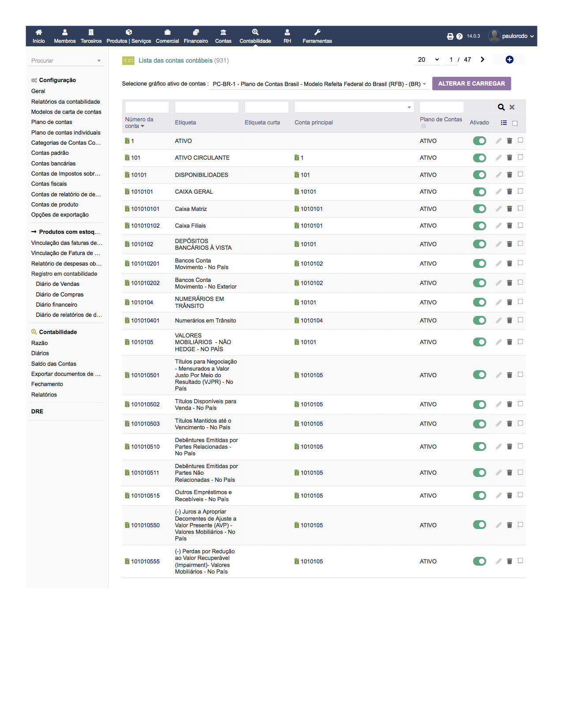Select checkbox for account 101010201
Screen dimensions: 563x728
coord(520,263)
